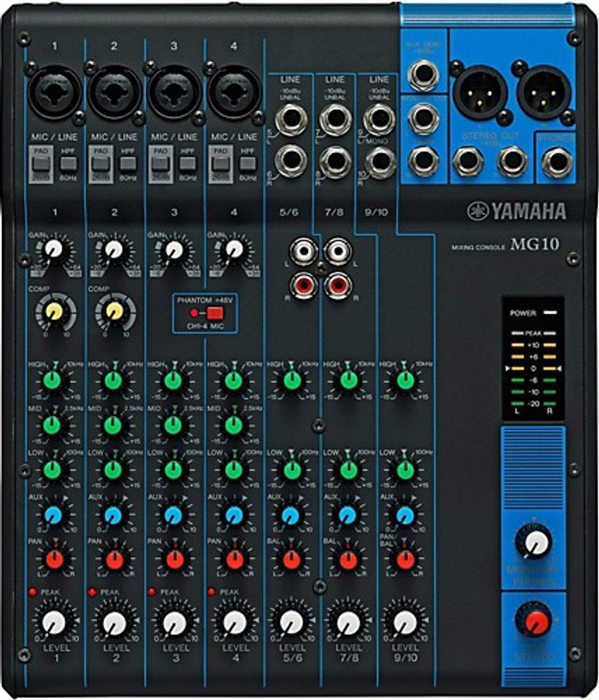This screenshot has height=700, width=599.
Task: Click the red RCA R jack for channel 5/6
Action: [304, 285]
